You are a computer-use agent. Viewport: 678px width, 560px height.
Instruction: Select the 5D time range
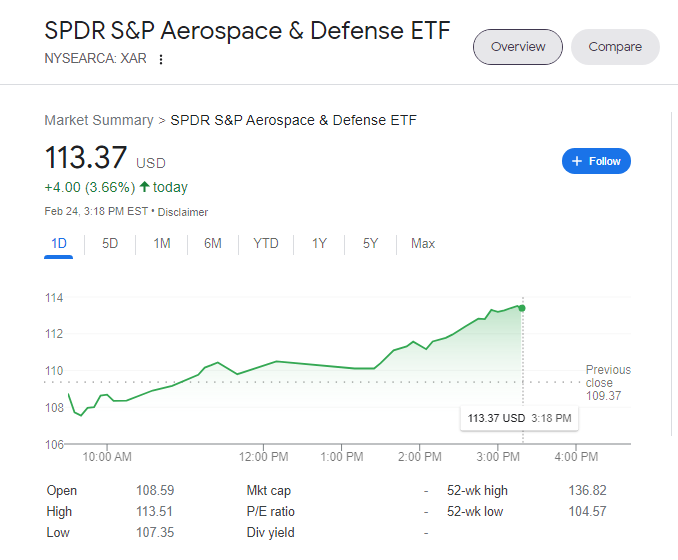pyautogui.click(x=110, y=243)
